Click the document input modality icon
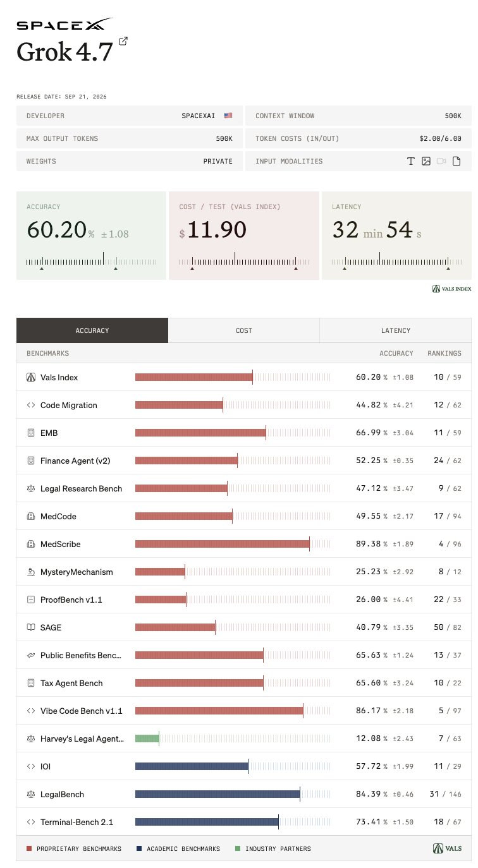 point(457,161)
